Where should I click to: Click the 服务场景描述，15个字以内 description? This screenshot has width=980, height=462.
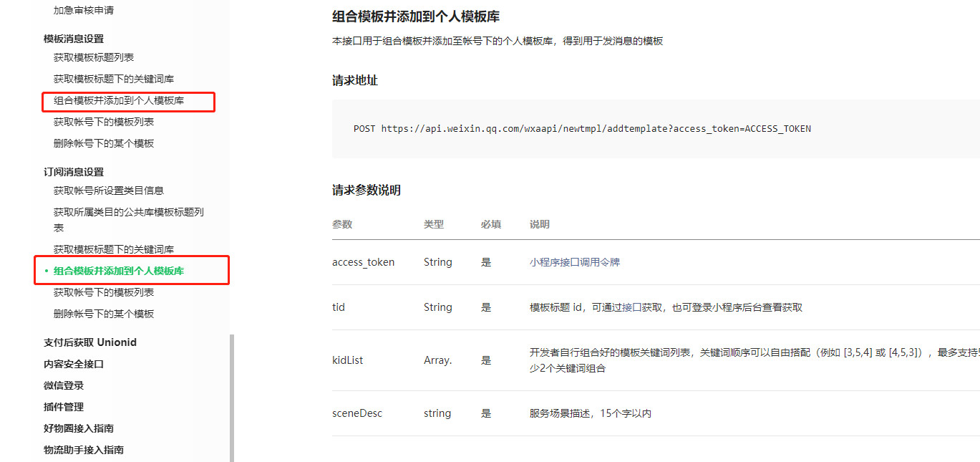591,413
